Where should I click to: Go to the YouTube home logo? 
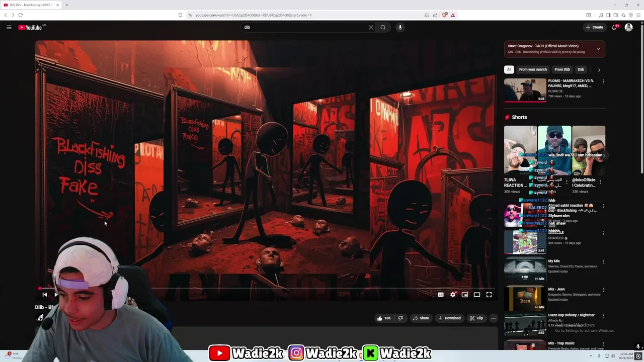click(x=30, y=27)
